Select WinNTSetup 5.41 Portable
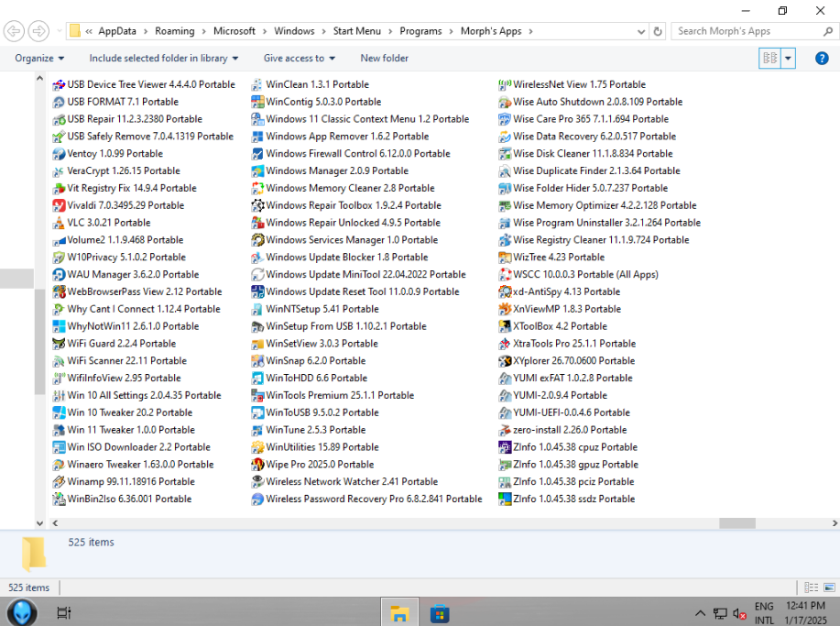Viewport: 840px width, 626px height. (x=315, y=309)
